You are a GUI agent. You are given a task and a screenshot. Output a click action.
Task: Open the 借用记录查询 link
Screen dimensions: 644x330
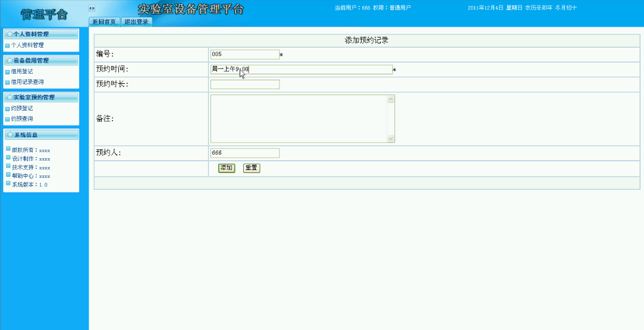[x=27, y=82]
